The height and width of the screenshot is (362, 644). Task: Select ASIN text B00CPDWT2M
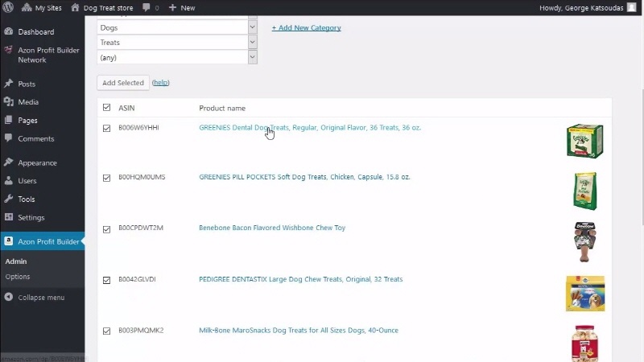(x=140, y=228)
